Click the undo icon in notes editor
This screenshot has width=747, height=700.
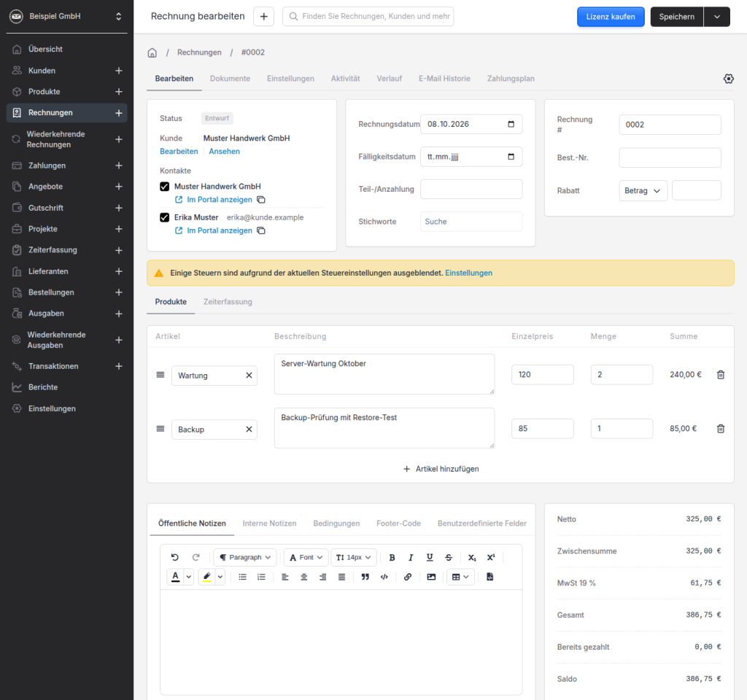coord(175,557)
